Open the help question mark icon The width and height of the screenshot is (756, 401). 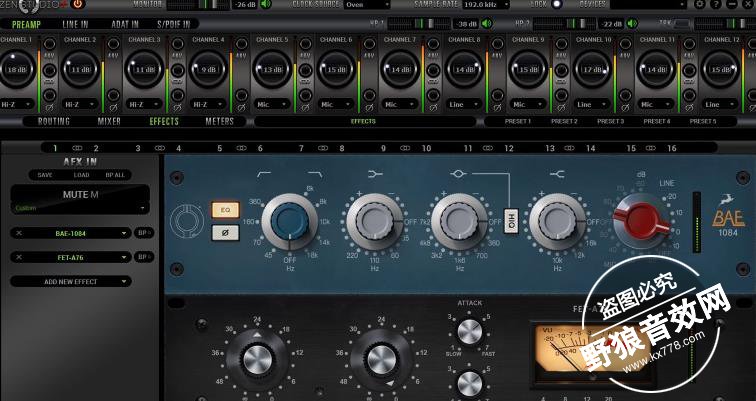tap(716, 4)
